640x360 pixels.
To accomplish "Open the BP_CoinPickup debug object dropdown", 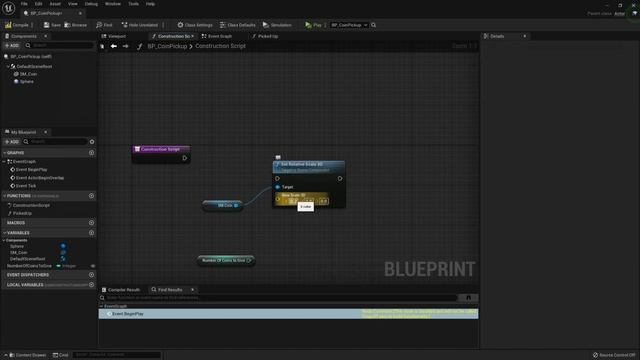I will pos(349,25).
